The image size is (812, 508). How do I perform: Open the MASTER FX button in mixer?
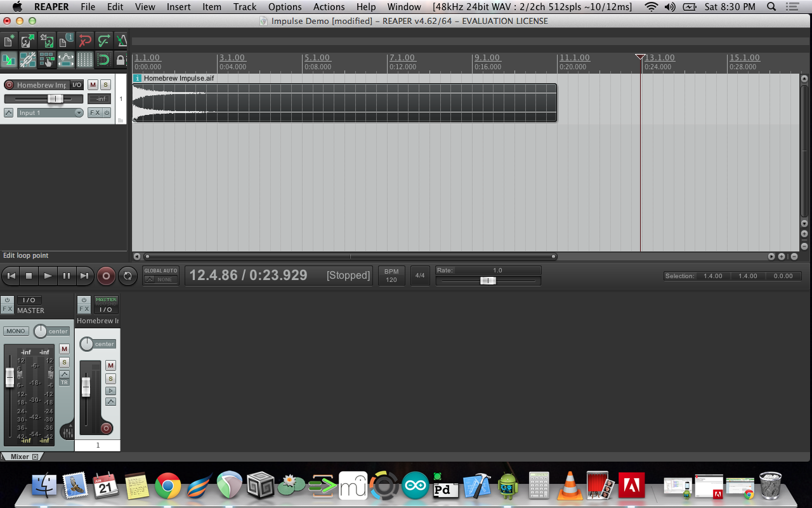point(7,309)
